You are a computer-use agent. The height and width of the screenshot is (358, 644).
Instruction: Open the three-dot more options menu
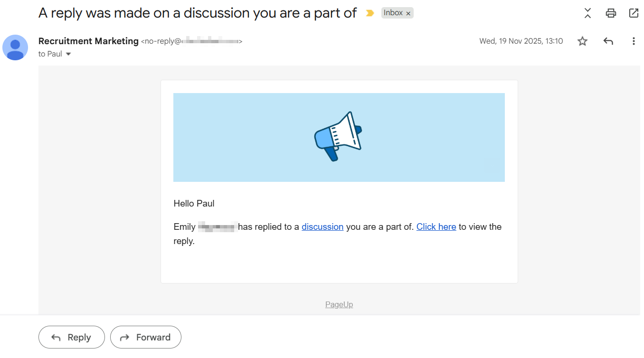634,41
